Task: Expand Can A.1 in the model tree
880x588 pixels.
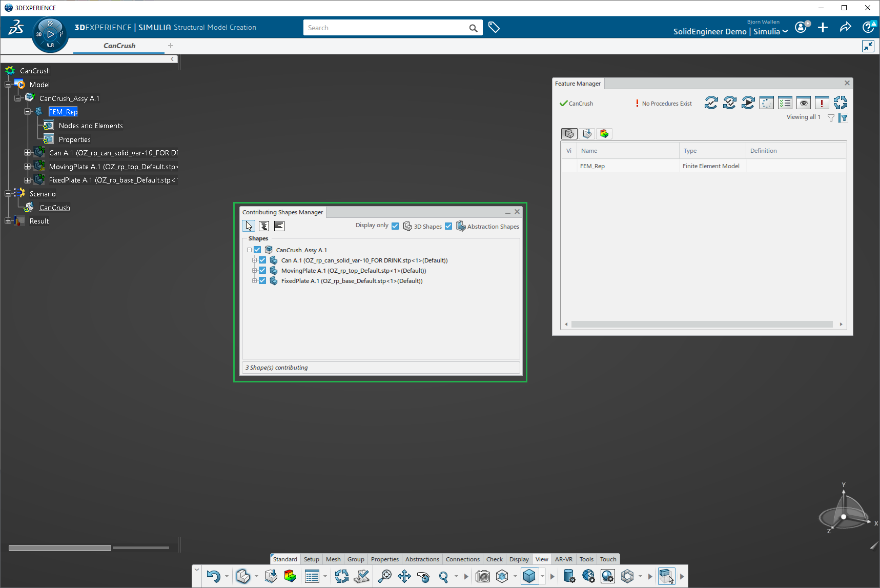Action: (x=28, y=153)
